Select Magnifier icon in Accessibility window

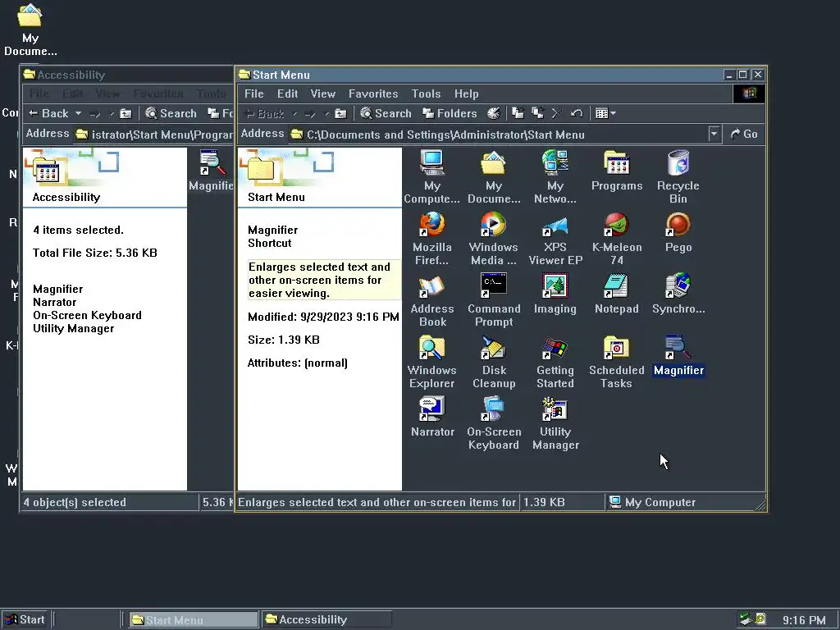pyautogui.click(x=212, y=171)
